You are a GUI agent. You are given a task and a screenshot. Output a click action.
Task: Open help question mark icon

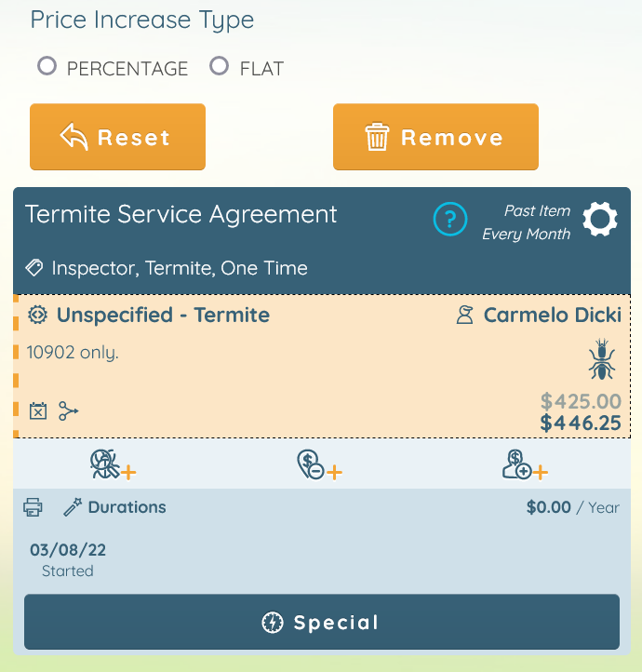click(x=449, y=219)
